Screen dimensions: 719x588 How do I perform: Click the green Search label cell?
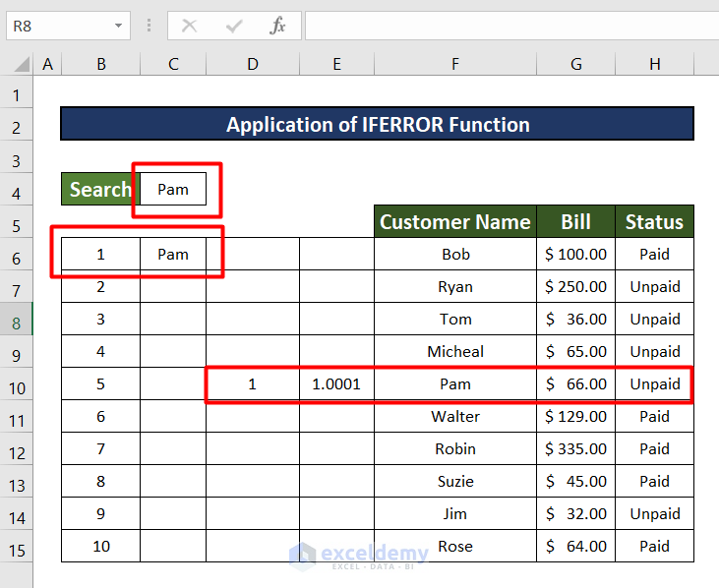click(100, 189)
